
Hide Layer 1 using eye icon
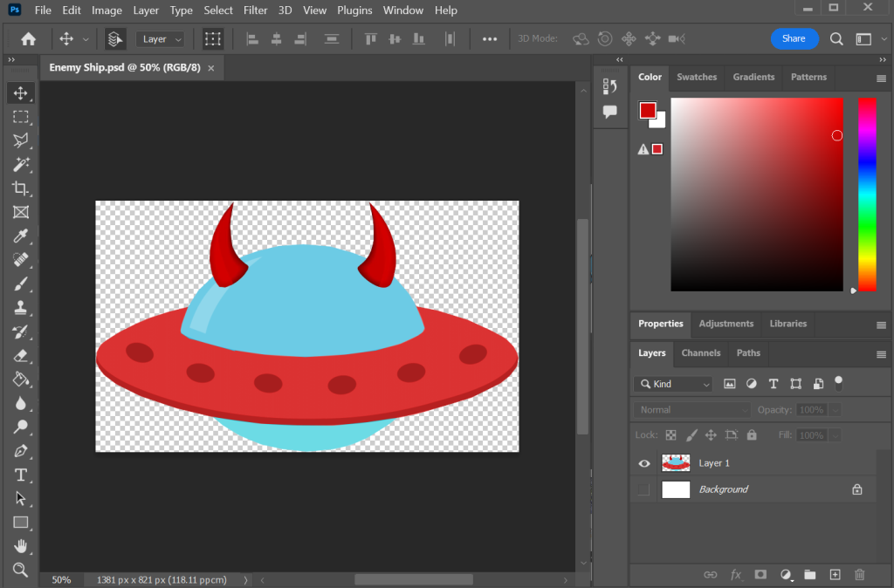[x=644, y=463]
